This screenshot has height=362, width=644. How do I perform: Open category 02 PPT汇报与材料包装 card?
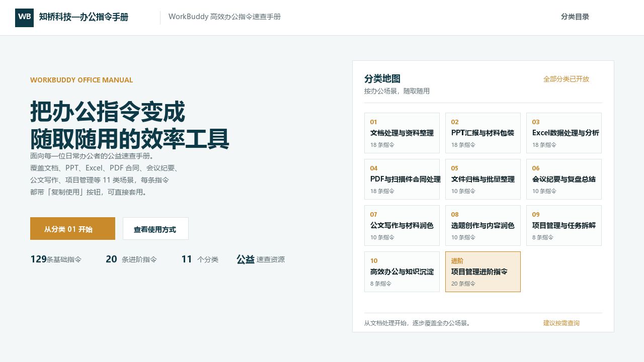pyautogui.click(x=483, y=133)
